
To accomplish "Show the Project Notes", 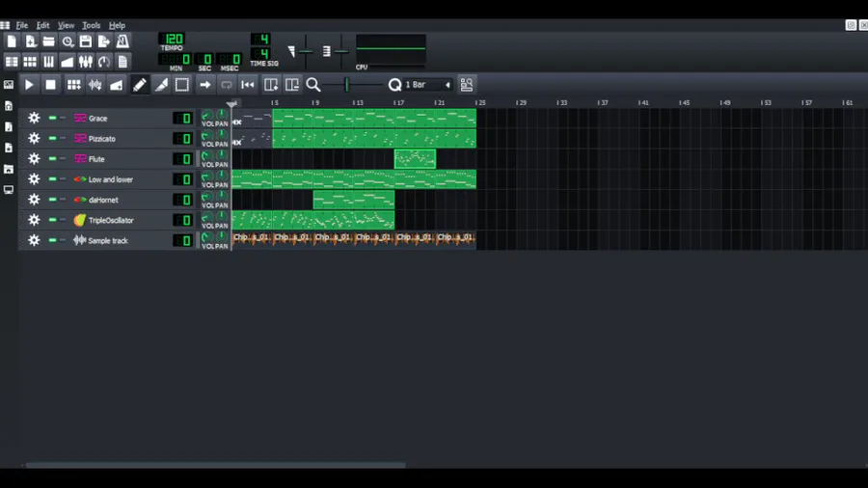I will pyautogui.click(x=122, y=62).
